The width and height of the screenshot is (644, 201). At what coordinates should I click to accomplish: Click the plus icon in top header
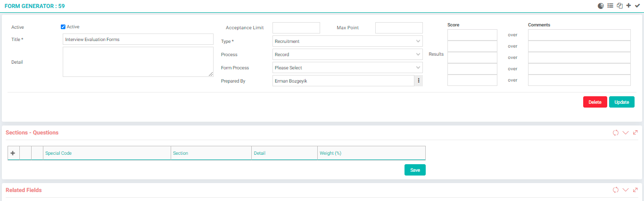pos(628,6)
